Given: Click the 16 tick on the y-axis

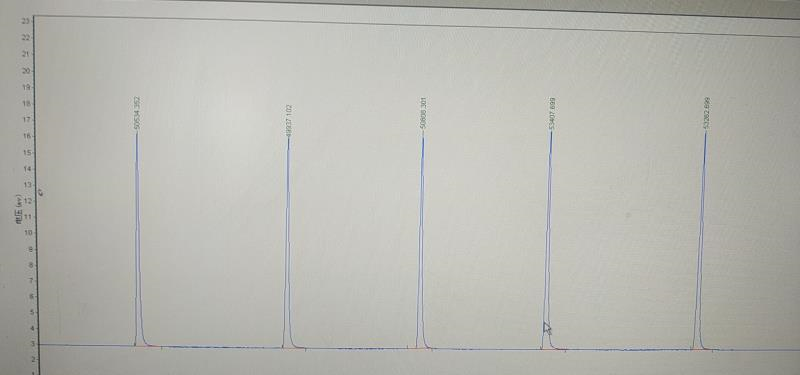Looking at the screenshot, I should (26, 136).
